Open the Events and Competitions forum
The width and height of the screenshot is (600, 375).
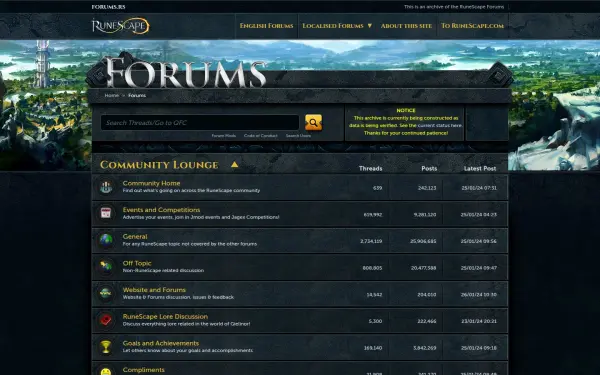coord(161,210)
